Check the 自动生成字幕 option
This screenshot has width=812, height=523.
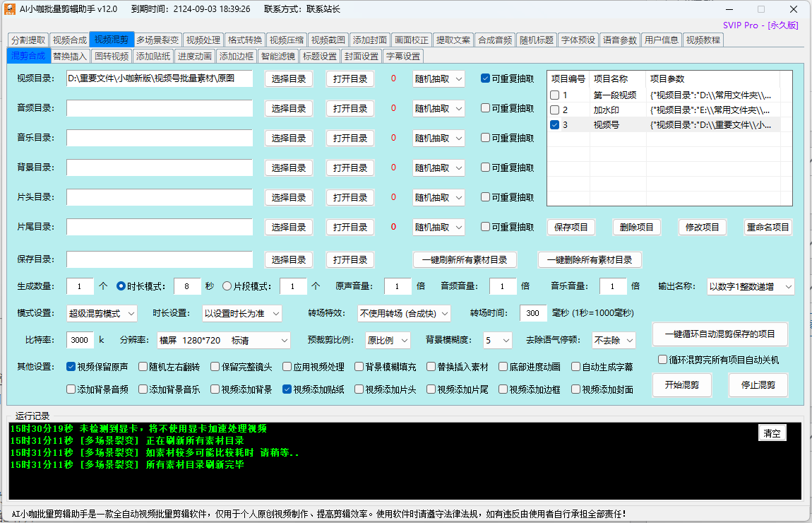[576, 367]
